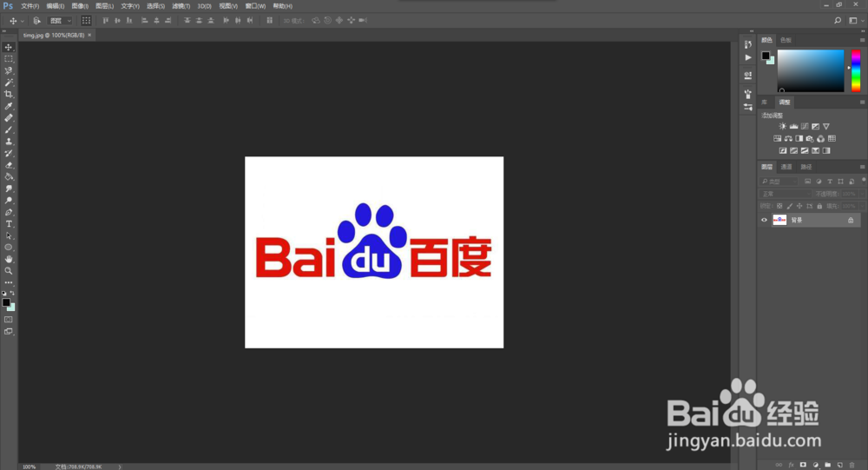Click the search icon in options bar

[838, 21]
